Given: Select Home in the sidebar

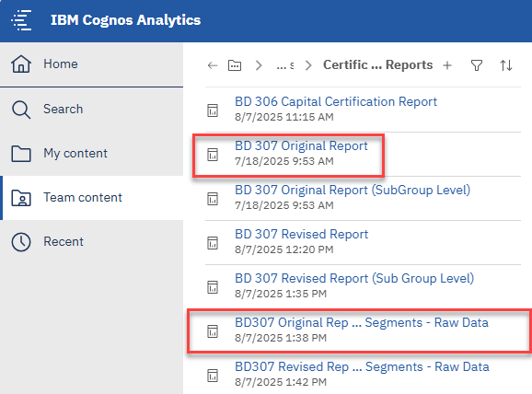Looking at the screenshot, I should pyautogui.click(x=92, y=64).
